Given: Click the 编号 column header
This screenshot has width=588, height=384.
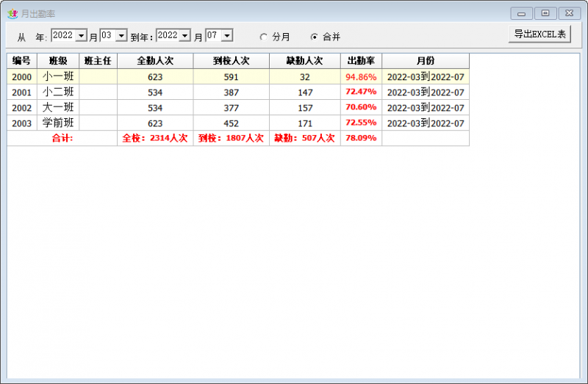Looking at the screenshot, I should (x=22, y=61).
